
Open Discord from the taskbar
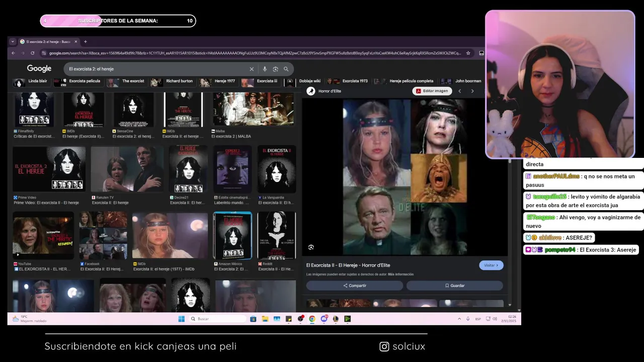pos(324,319)
